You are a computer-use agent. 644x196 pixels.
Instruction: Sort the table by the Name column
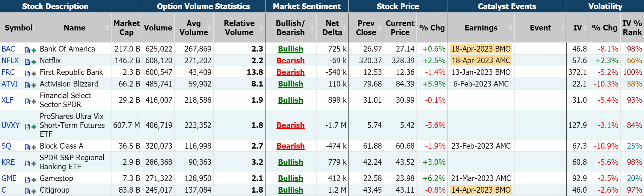74,28
